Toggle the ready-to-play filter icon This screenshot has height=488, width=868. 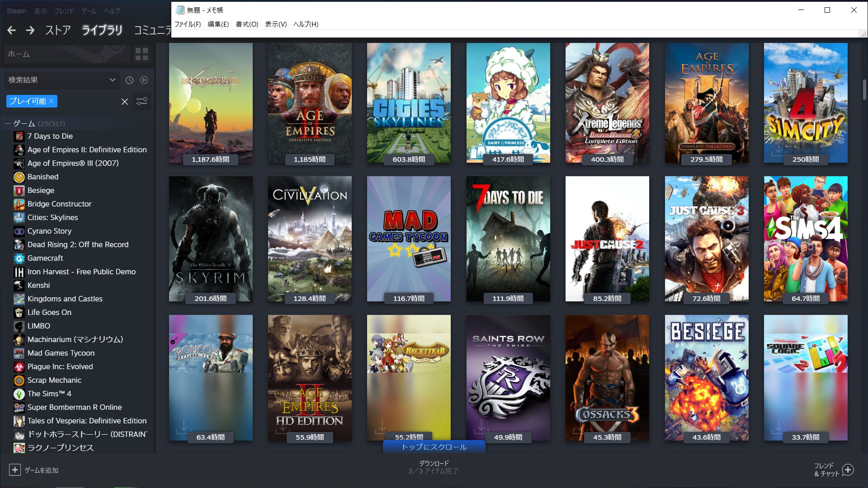[144, 80]
